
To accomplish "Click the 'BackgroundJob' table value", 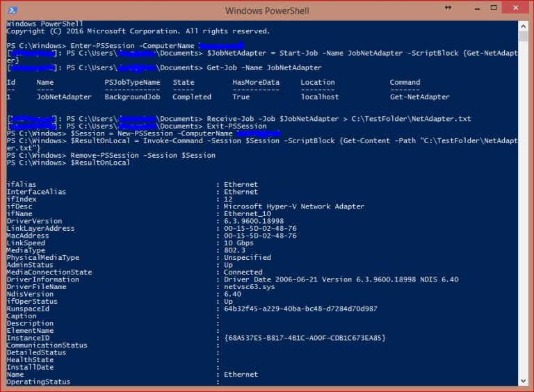I will click(x=132, y=97).
